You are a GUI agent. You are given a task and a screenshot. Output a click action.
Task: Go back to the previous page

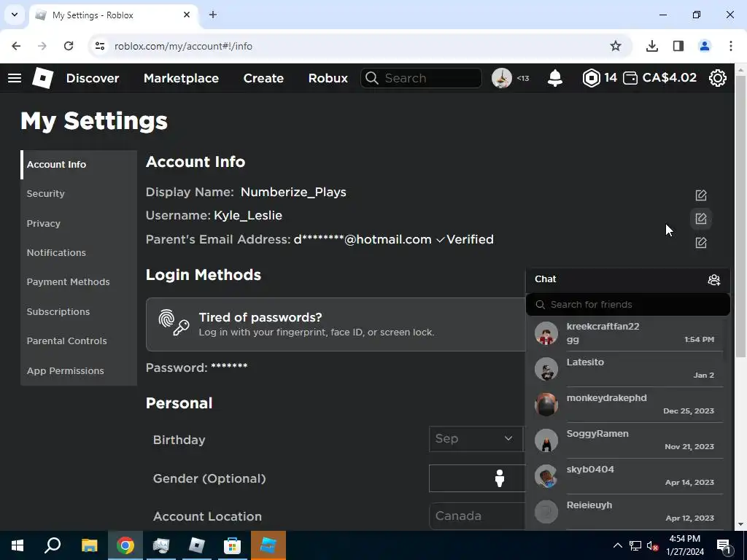click(16, 46)
